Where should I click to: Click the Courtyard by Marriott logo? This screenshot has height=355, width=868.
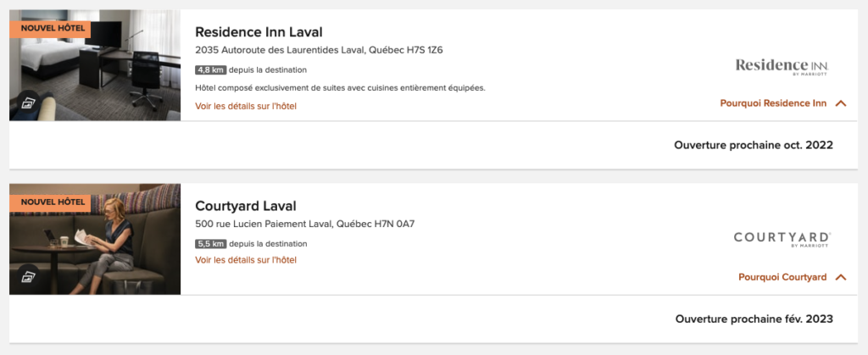click(x=782, y=239)
